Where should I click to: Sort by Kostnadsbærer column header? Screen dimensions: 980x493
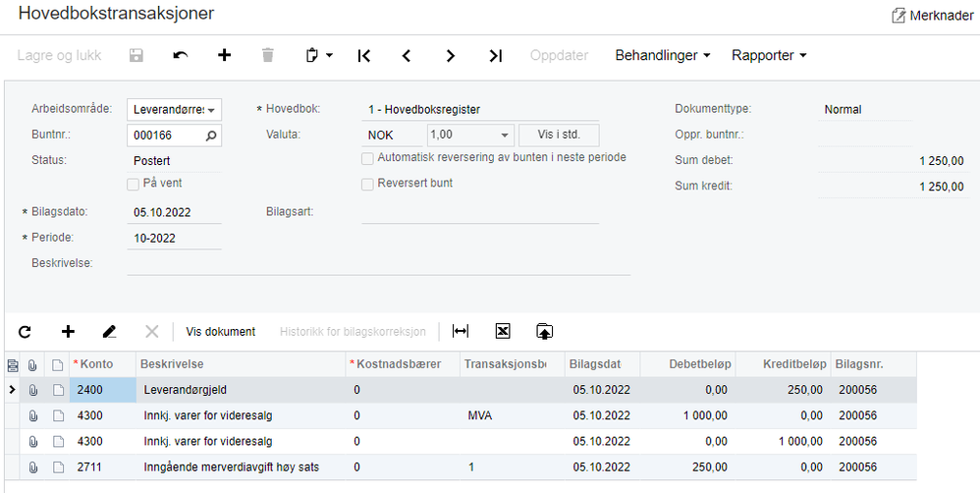403,364
